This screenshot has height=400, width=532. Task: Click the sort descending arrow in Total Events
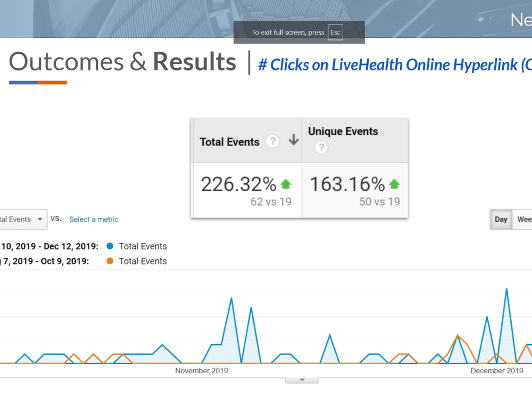[294, 140]
